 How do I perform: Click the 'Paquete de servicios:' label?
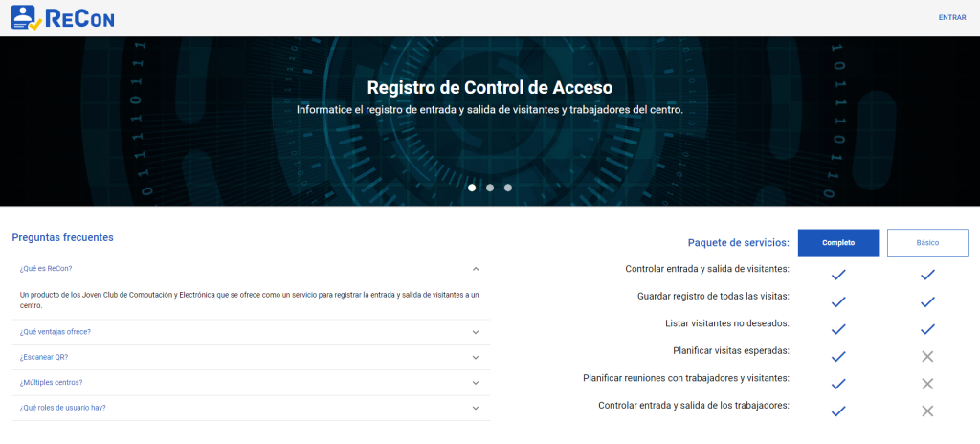pos(738,243)
